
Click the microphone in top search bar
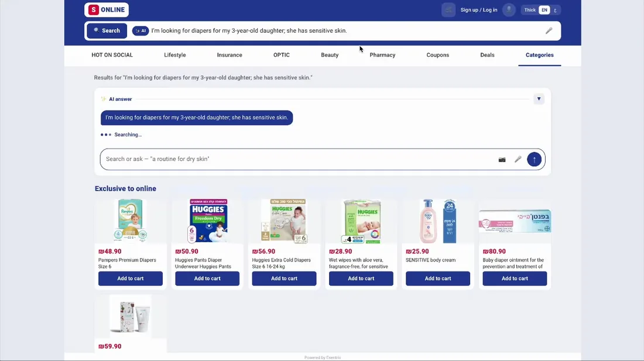pyautogui.click(x=549, y=31)
